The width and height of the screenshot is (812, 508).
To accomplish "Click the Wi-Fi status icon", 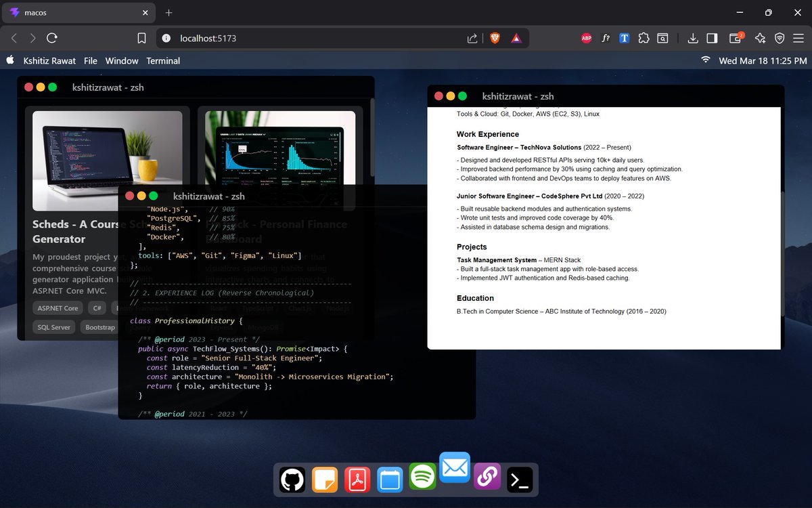I will [706, 60].
